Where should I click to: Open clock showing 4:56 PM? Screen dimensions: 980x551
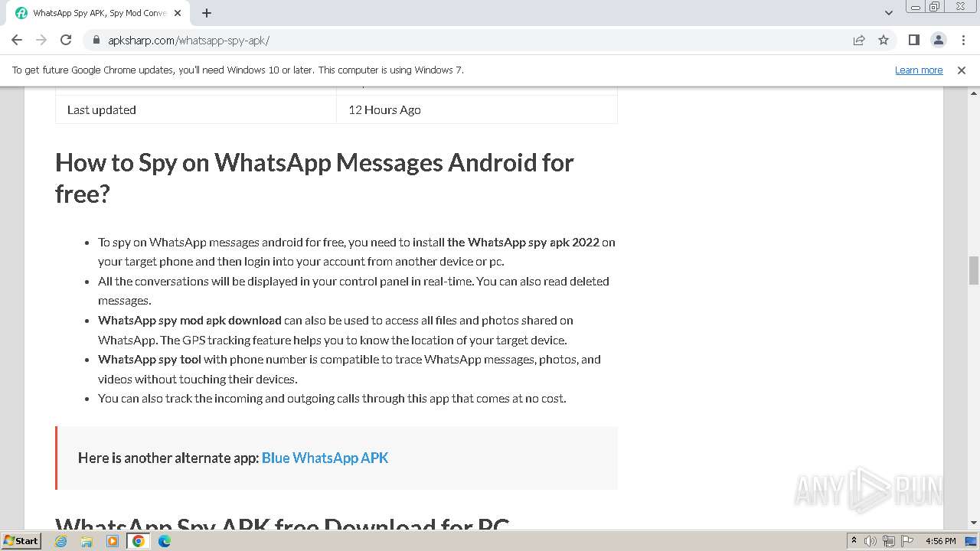(x=941, y=541)
